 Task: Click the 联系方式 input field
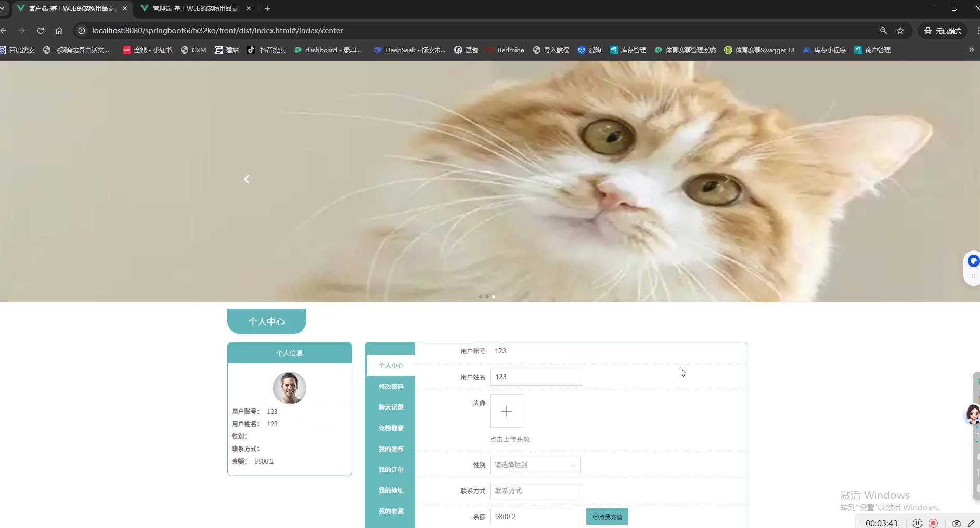tap(536, 491)
